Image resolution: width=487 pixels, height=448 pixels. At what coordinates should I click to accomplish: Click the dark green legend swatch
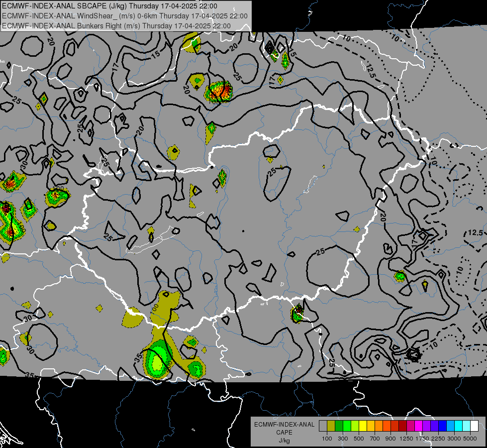(339, 426)
